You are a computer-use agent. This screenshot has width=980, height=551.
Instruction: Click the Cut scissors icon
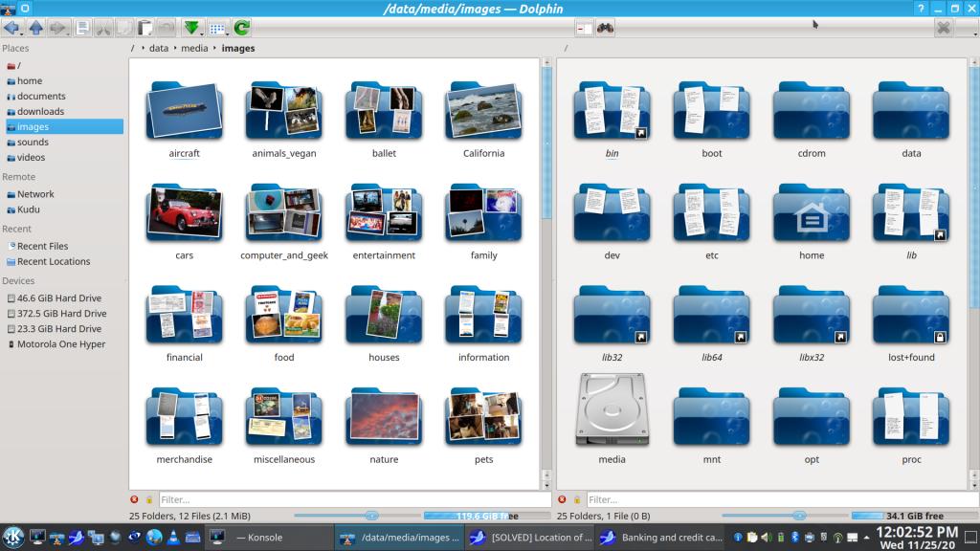pos(103,28)
